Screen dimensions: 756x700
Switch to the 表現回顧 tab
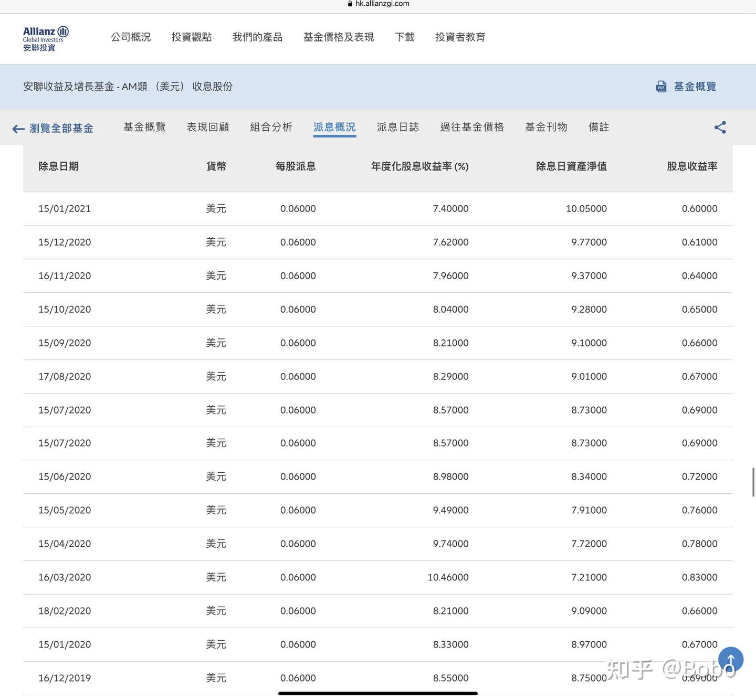pyautogui.click(x=208, y=127)
